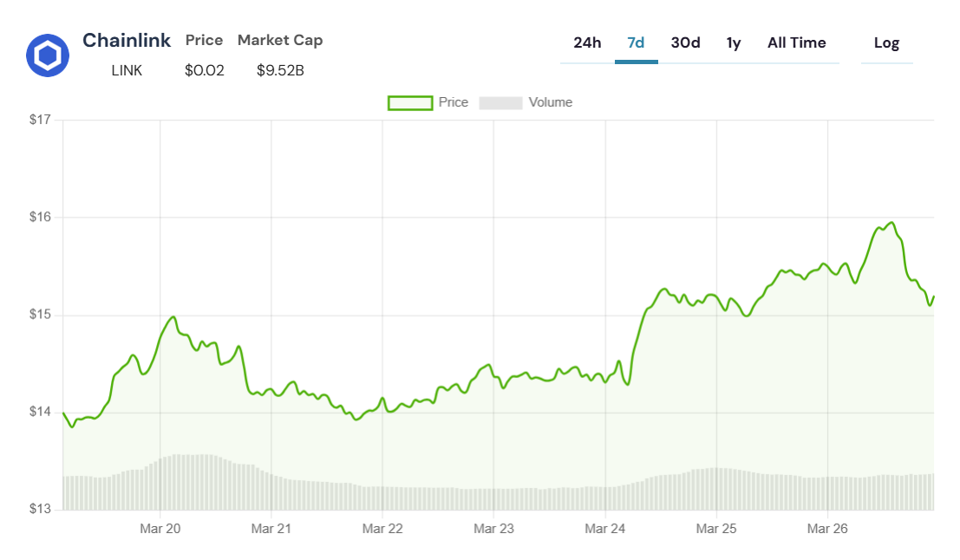Click the $15 y-axis label
Screen dimensions: 960x560
41,316
